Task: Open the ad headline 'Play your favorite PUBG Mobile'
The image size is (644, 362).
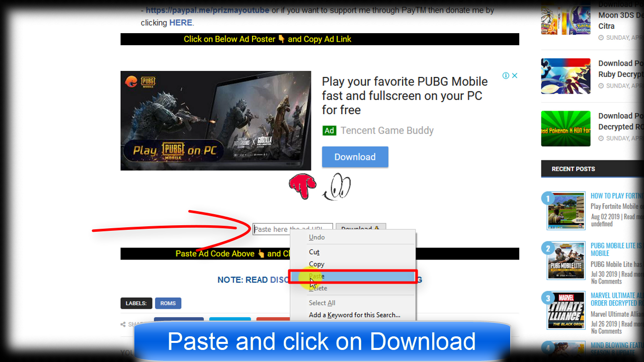Action: [x=405, y=96]
